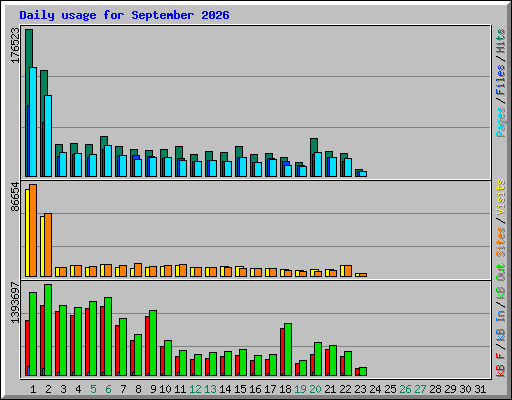
Task: Select day 28 on the x-axis
Action: (435, 389)
